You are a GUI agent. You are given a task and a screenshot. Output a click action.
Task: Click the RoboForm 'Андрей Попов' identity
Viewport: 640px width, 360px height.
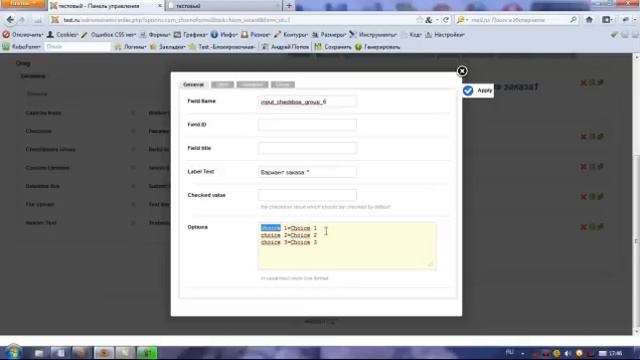coord(286,47)
